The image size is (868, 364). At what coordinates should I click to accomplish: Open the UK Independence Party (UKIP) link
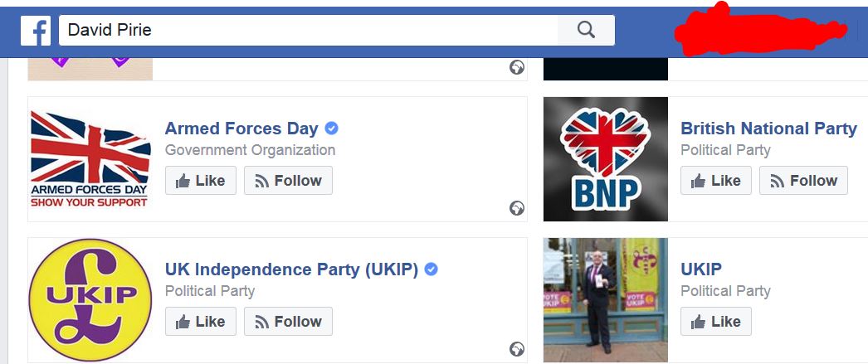pyautogui.click(x=291, y=269)
